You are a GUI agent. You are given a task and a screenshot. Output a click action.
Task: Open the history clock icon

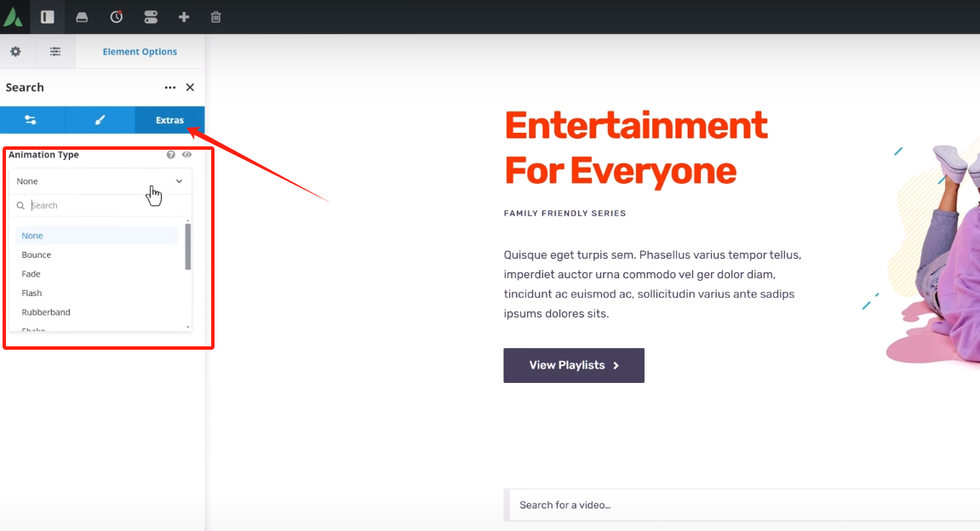click(117, 17)
